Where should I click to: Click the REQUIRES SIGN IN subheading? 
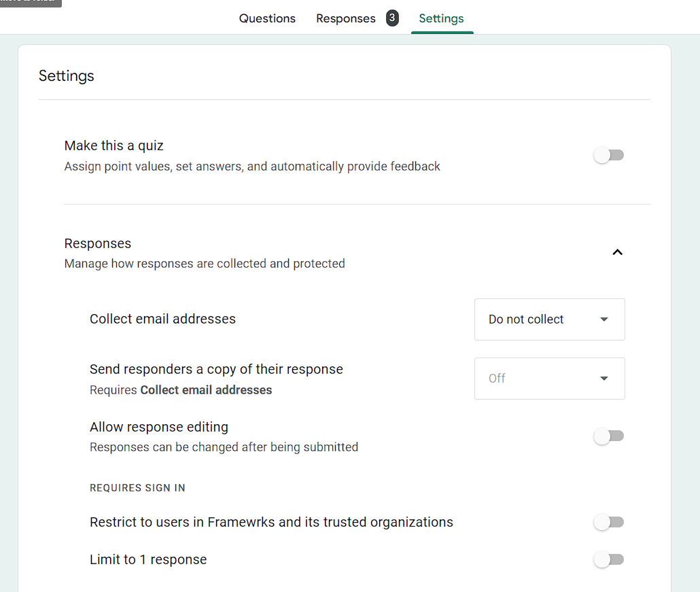pyautogui.click(x=137, y=488)
